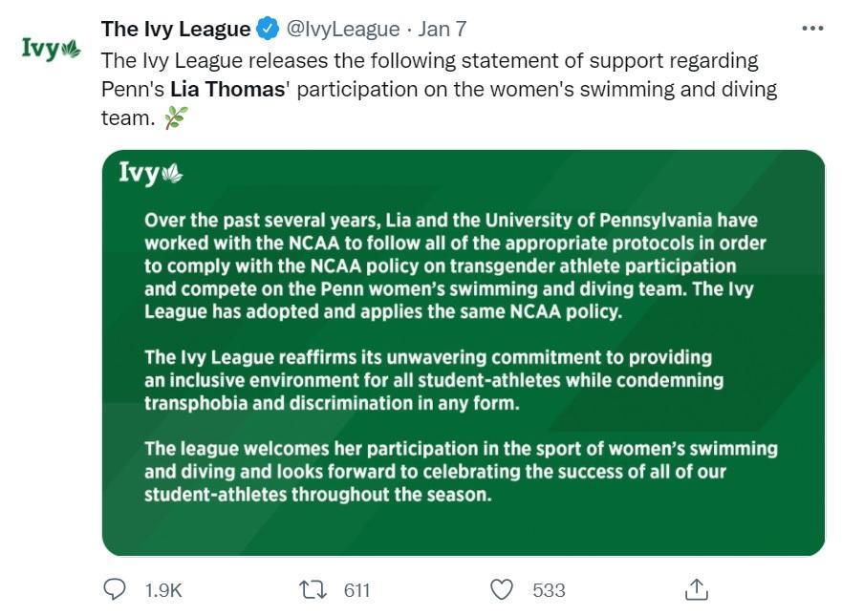Click the 533 like count
842x616 pixels.
(x=549, y=591)
